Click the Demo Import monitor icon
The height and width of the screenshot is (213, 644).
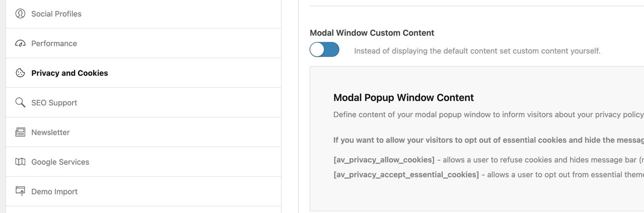click(20, 191)
